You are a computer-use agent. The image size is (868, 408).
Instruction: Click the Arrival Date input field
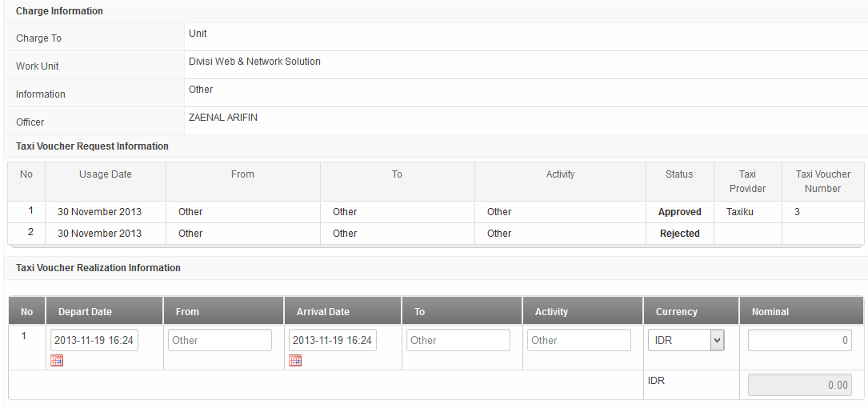(333, 340)
